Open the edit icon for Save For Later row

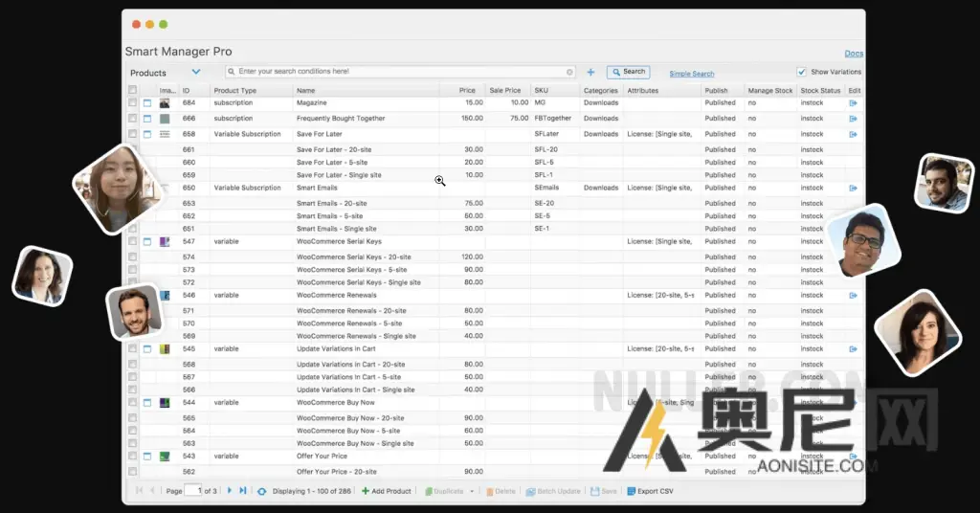click(x=853, y=134)
